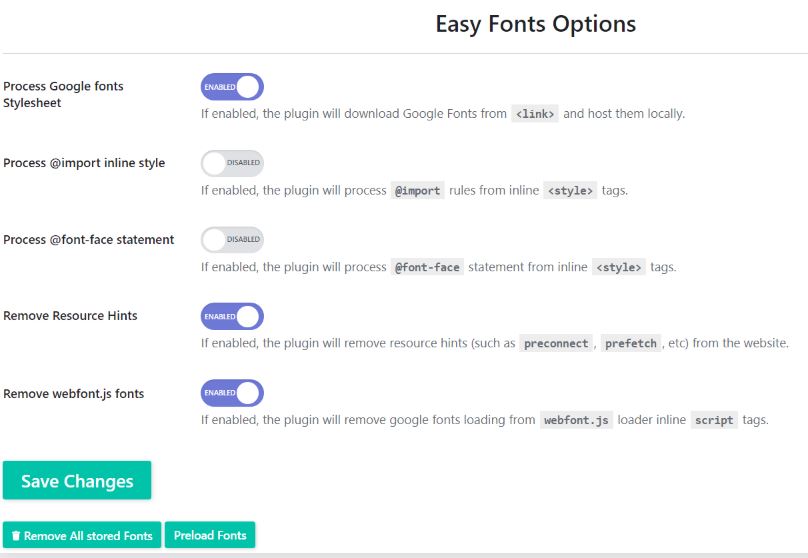Click the <link> code snippet

(535, 114)
